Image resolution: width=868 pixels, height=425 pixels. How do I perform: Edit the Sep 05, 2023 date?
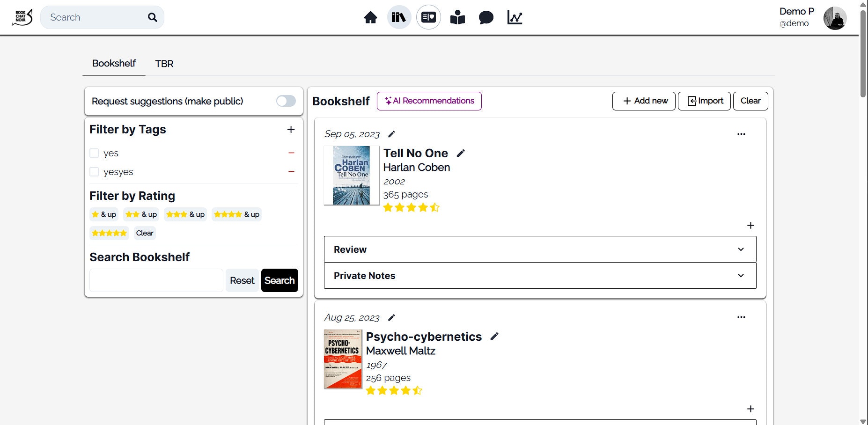tap(391, 134)
